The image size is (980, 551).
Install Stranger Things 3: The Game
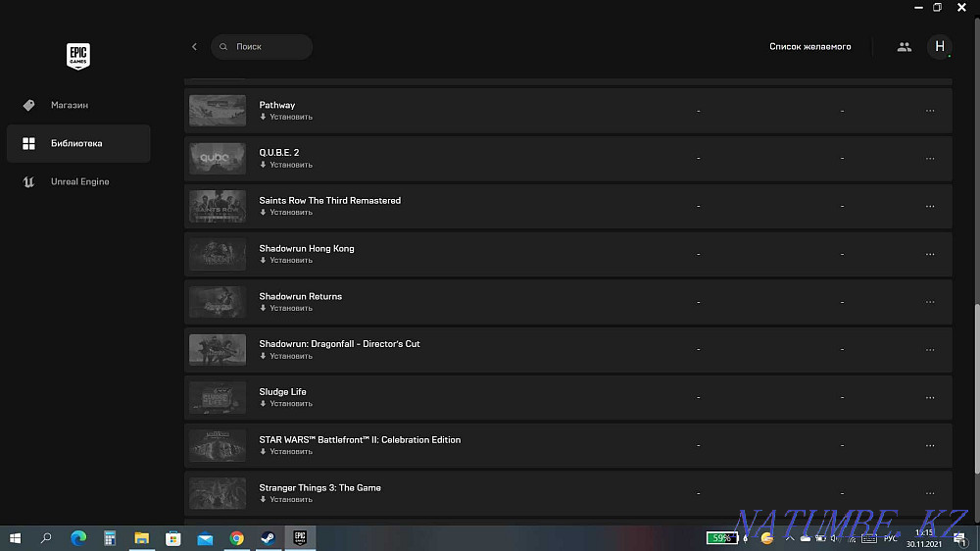point(286,500)
